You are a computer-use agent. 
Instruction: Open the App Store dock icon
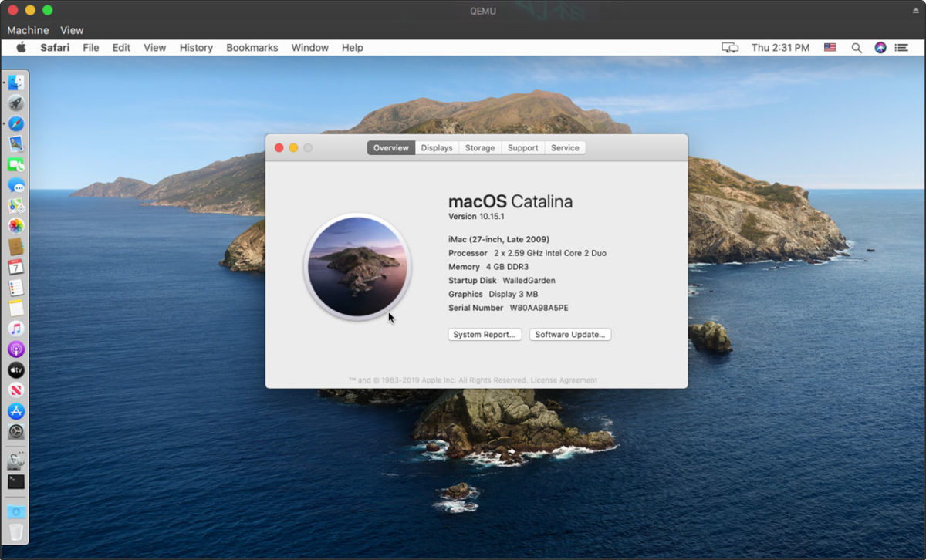16,411
